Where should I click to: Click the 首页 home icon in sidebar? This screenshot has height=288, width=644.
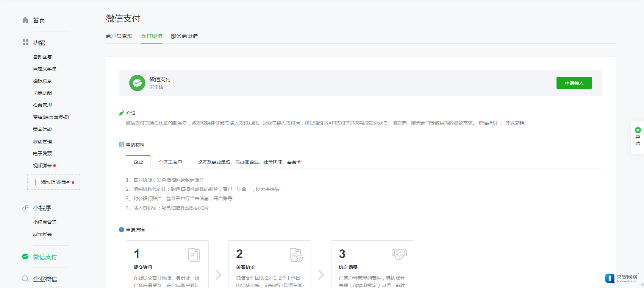[25, 20]
